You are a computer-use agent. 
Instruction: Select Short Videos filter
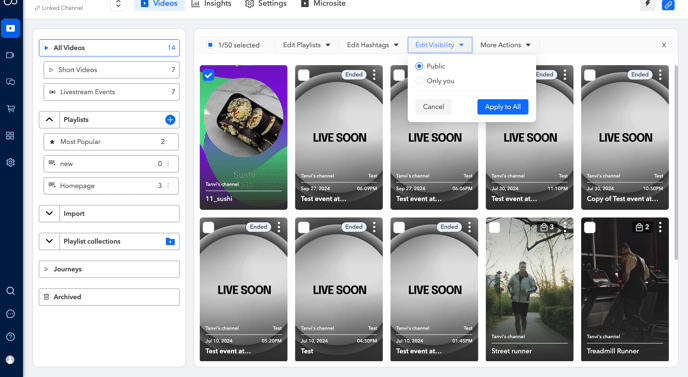click(x=111, y=70)
